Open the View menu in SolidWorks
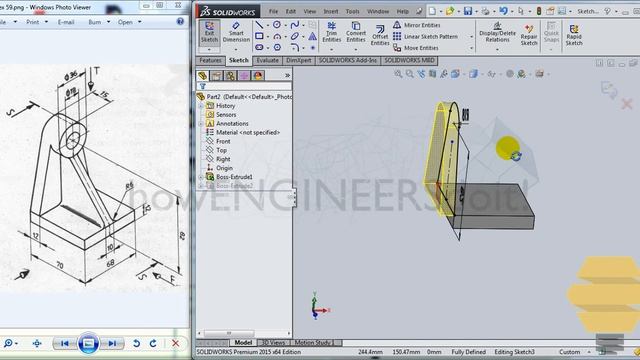This screenshot has height=360, width=640. (x=309, y=11)
